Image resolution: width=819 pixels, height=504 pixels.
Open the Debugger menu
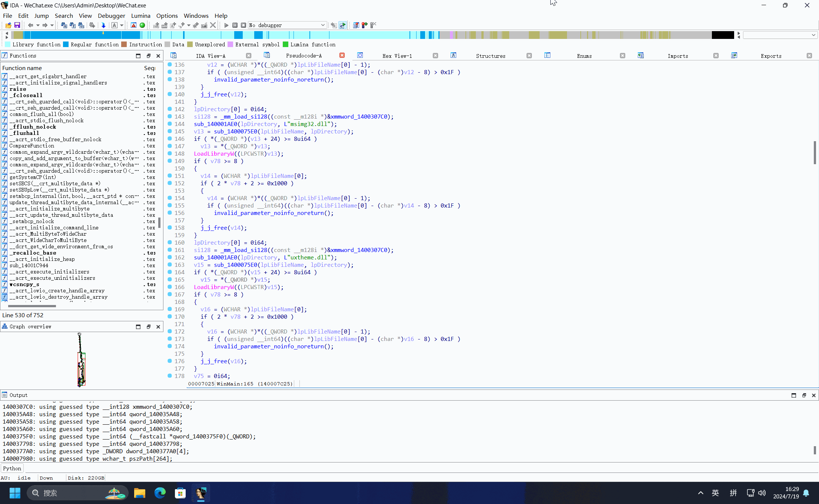pos(111,16)
